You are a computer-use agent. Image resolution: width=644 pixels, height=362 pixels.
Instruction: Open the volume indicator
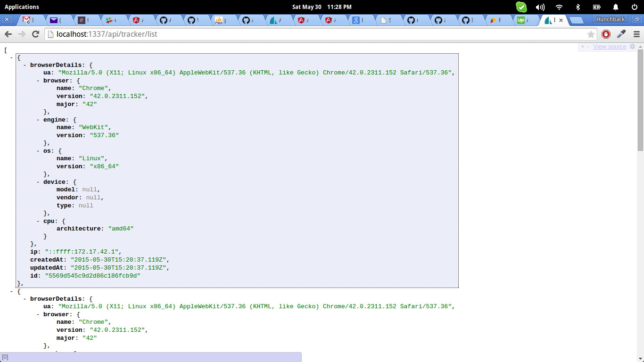540,7
